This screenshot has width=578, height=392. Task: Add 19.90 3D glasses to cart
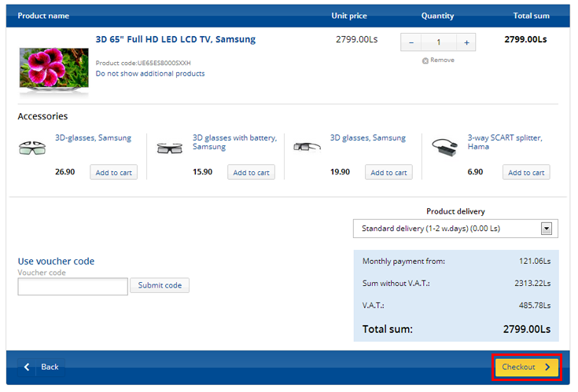coord(388,172)
